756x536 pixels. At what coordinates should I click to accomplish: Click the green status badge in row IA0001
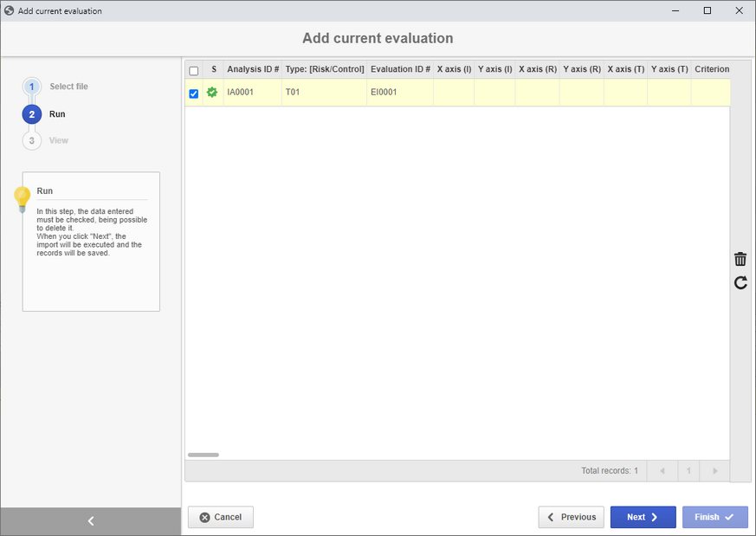212,92
